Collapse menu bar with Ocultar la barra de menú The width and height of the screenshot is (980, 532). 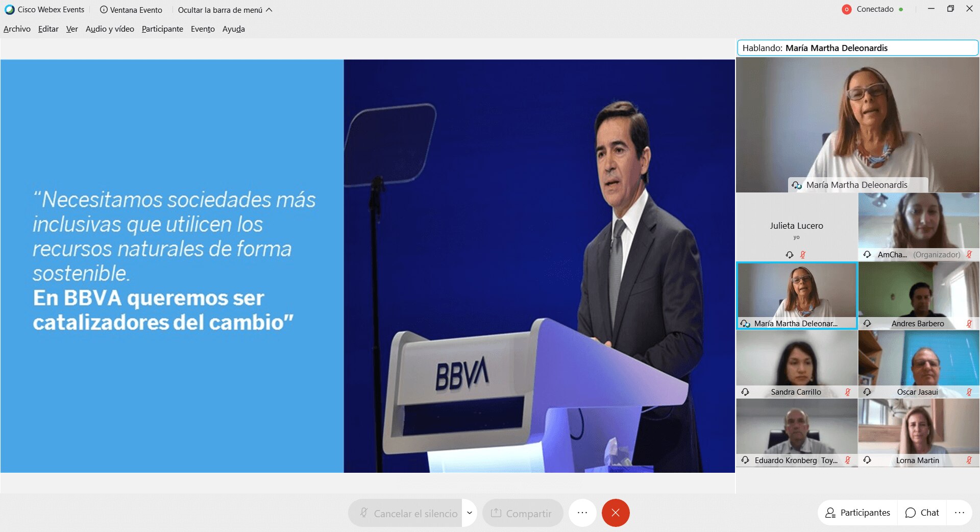[225, 10]
